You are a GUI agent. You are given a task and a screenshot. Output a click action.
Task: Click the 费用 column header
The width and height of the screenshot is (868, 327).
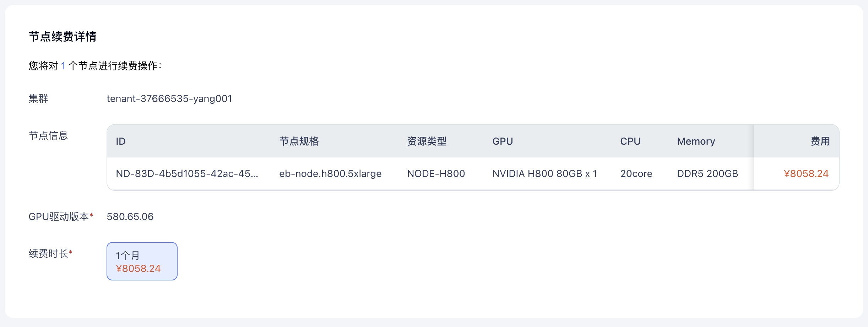point(820,141)
